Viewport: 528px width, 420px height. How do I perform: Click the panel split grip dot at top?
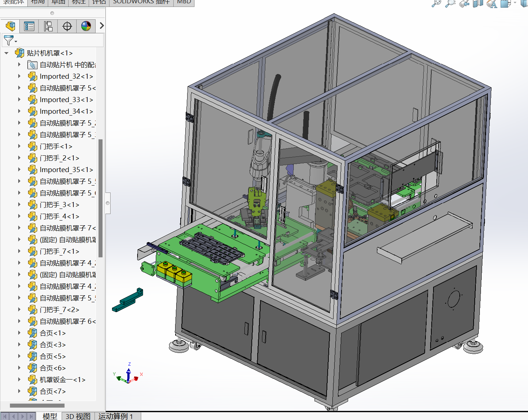tap(52, 13)
